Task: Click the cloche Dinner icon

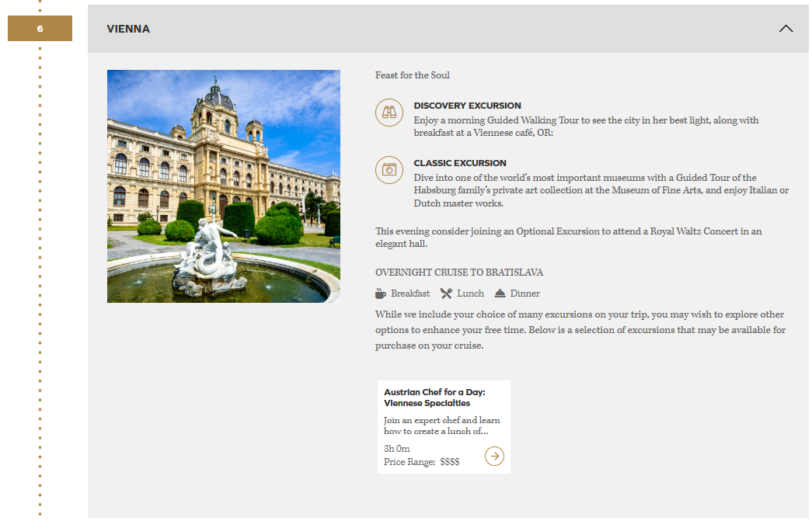Action: (x=500, y=293)
